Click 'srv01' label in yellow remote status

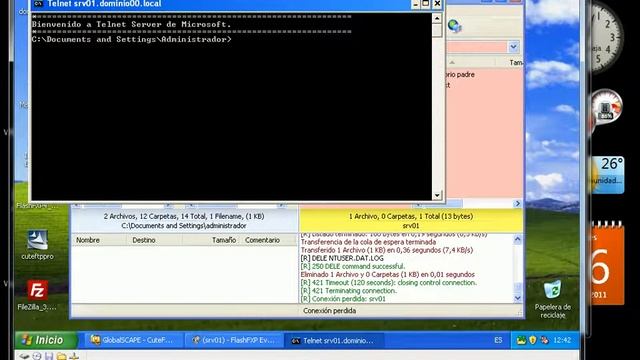(411, 226)
